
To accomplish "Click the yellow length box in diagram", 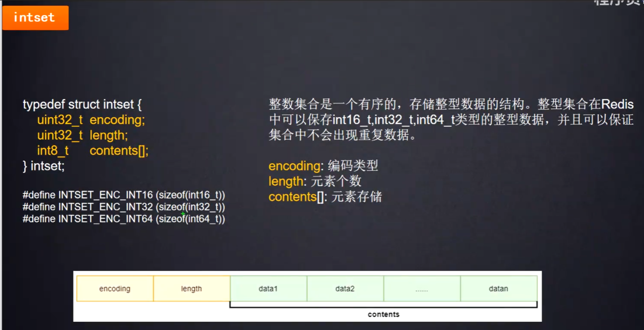I will coord(192,289).
